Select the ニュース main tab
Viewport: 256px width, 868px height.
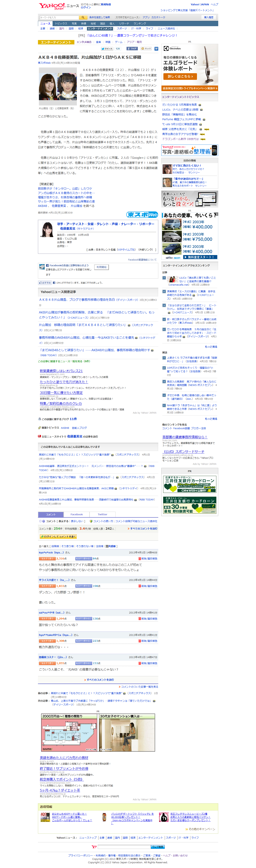pyautogui.click(x=45, y=24)
